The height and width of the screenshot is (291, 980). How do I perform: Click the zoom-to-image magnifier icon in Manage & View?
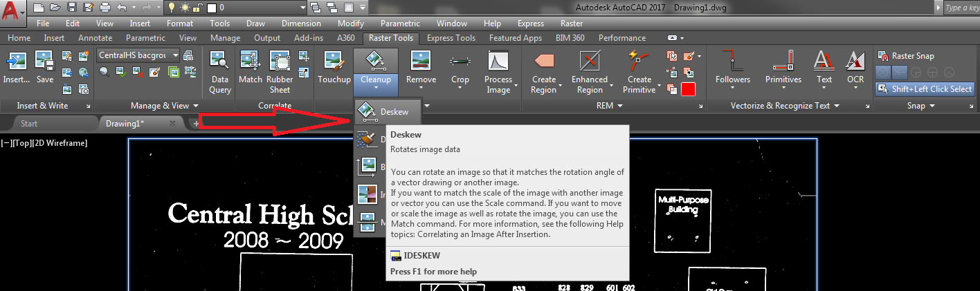click(x=104, y=71)
